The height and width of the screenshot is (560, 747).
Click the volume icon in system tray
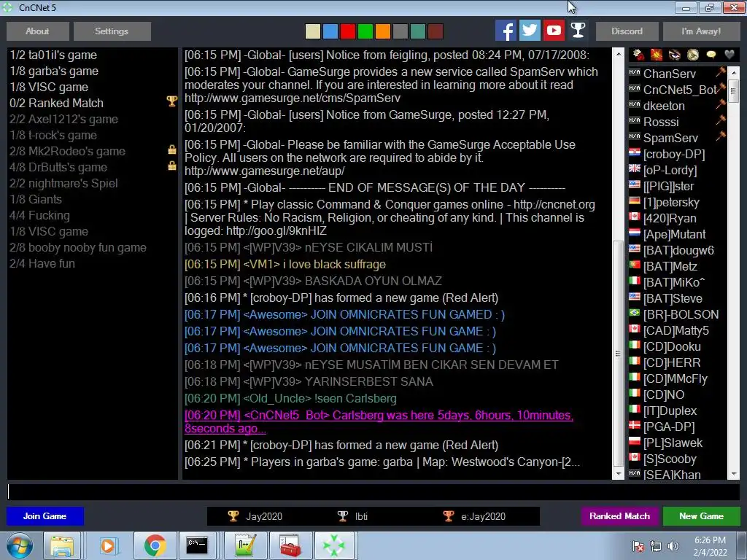673,546
